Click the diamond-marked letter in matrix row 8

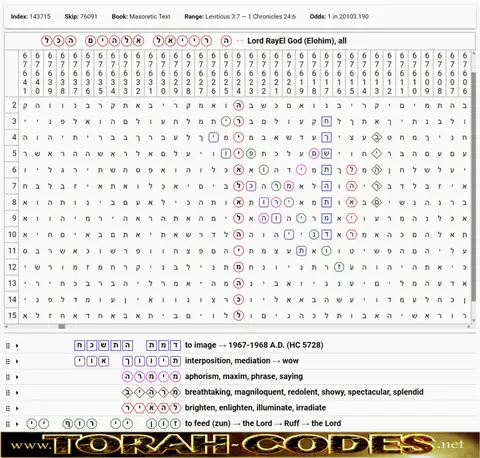(x=377, y=202)
